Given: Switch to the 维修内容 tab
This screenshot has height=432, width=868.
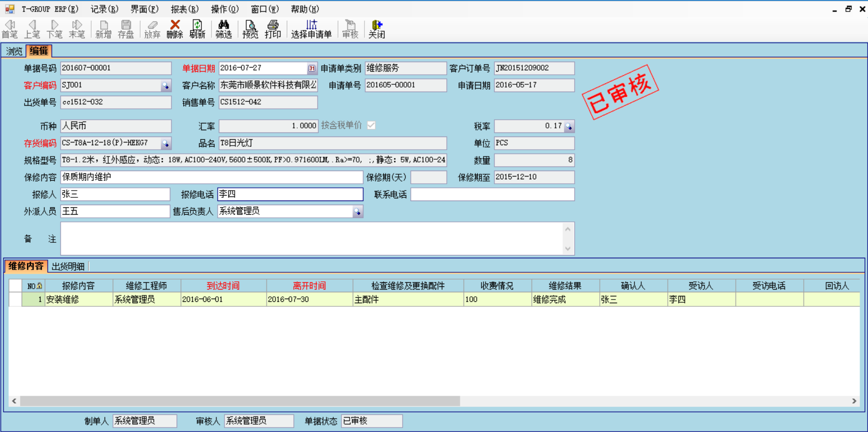Looking at the screenshot, I should pyautogui.click(x=26, y=266).
